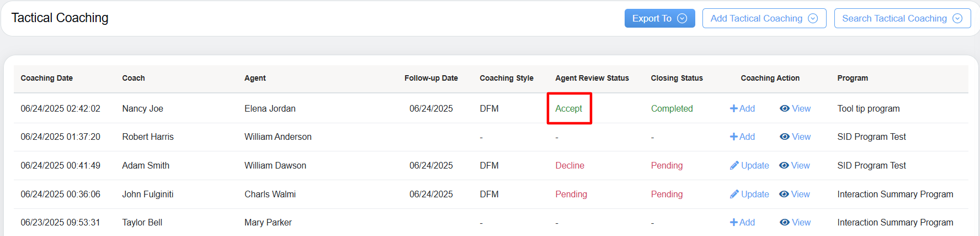Click the Completed closing status

672,109
